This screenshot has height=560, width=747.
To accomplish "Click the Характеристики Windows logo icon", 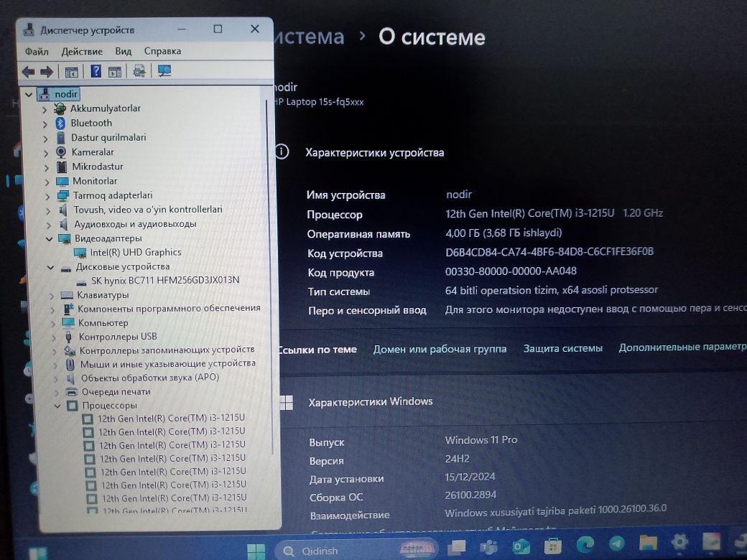I will [287, 402].
